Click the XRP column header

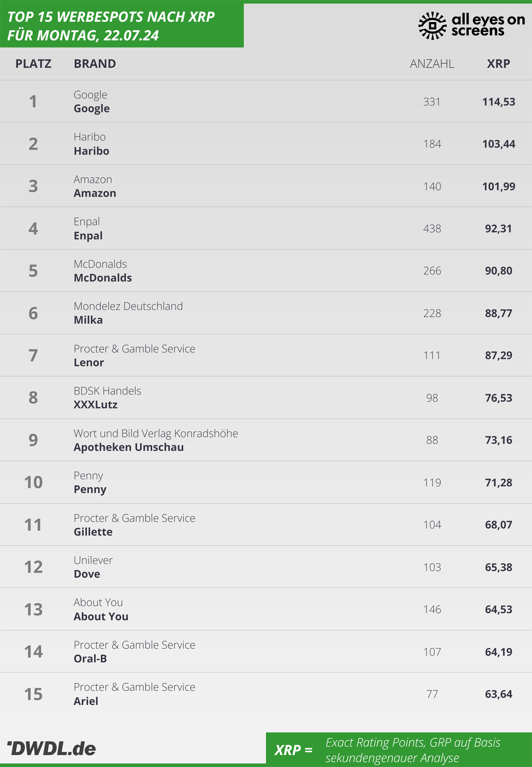[498, 64]
